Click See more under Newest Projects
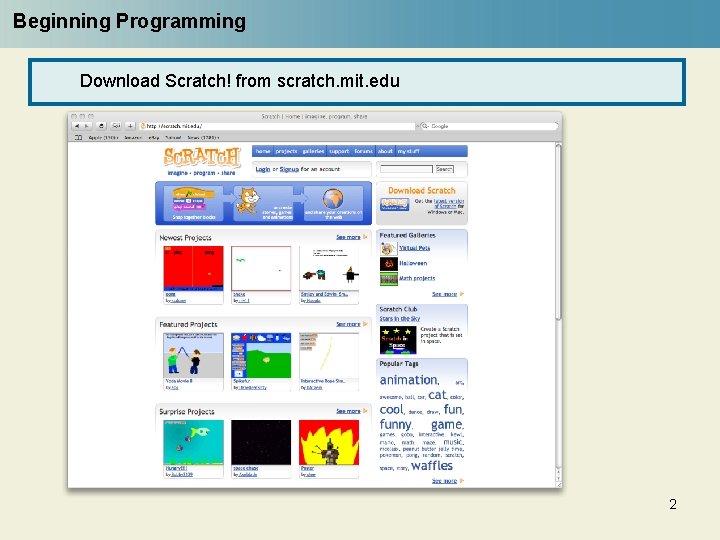This screenshot has height=540, width=720. pos(348,237)
